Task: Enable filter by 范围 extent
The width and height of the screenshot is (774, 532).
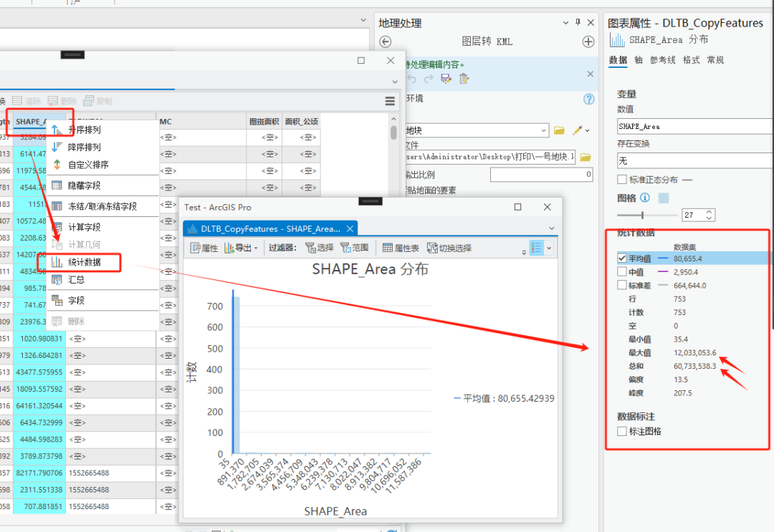Action: pyautogui.click(x=355, y=248)
